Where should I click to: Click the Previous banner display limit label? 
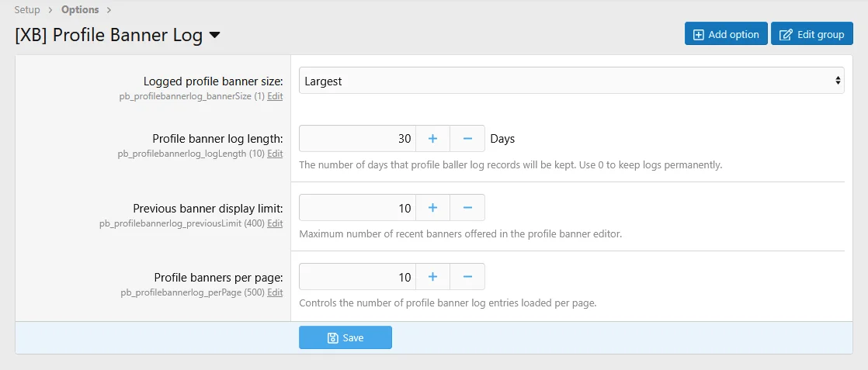(x=208, y=209)
